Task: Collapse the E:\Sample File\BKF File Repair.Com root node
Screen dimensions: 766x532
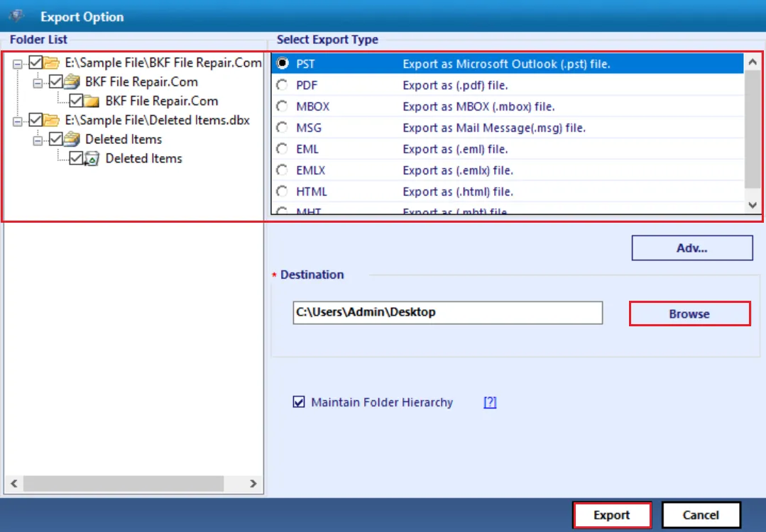Action: coord(18,63)
